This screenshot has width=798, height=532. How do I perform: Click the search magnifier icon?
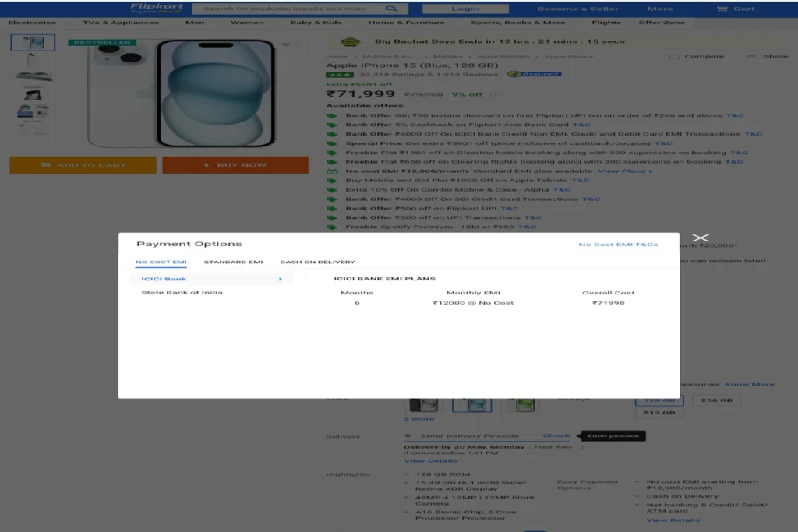click(391, 9)
